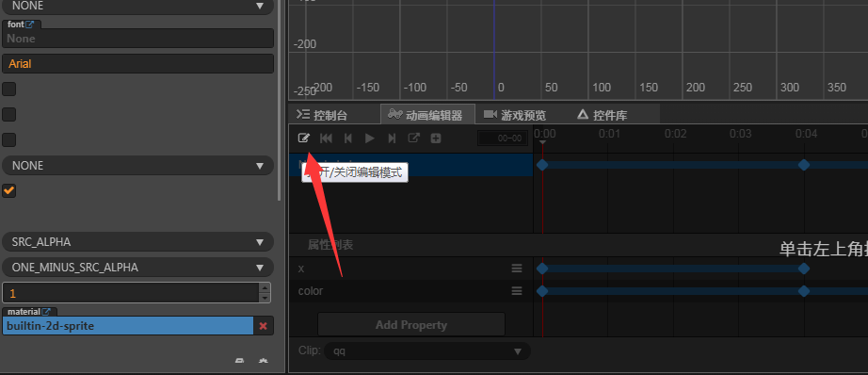
Task: Click the plus icon in animation toolbar
Action: (436, 139)
